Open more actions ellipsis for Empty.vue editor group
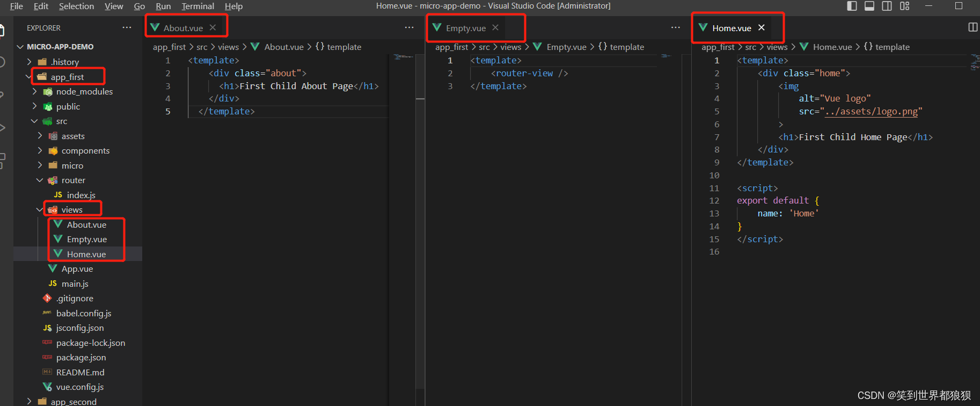 pyautogui.click(x=675, y=27)
